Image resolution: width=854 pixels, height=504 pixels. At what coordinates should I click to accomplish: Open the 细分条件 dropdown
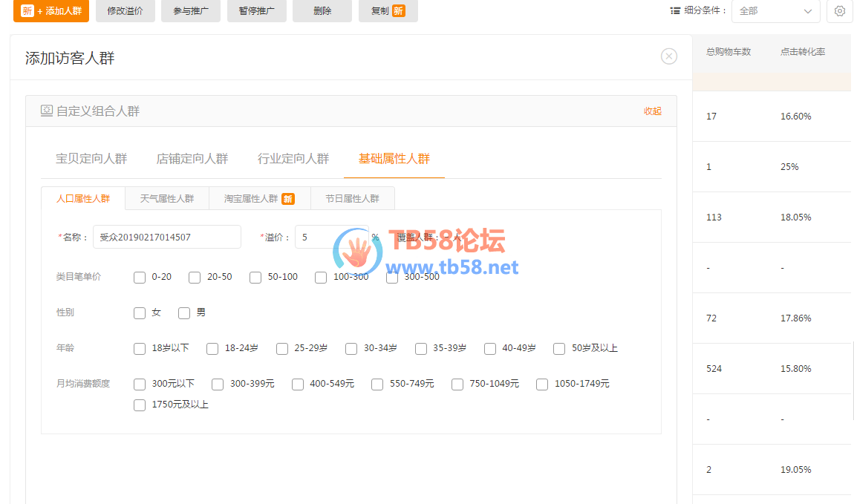pyautogui.click(x=775, y=11)
